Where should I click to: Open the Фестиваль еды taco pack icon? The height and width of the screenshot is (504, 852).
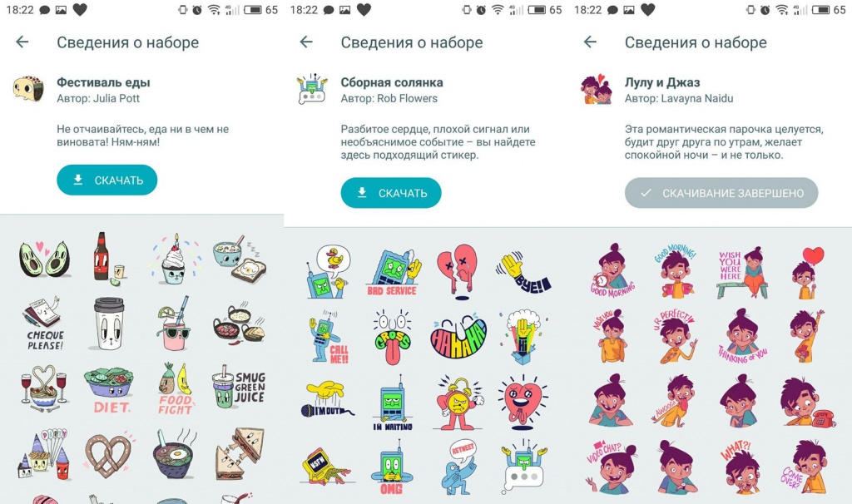(x=29, y=88)
